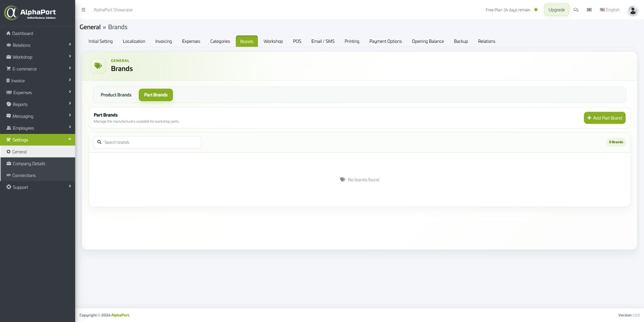Go to the Backup tab
Screen dimensions: 644x322
tap(461, 41)
